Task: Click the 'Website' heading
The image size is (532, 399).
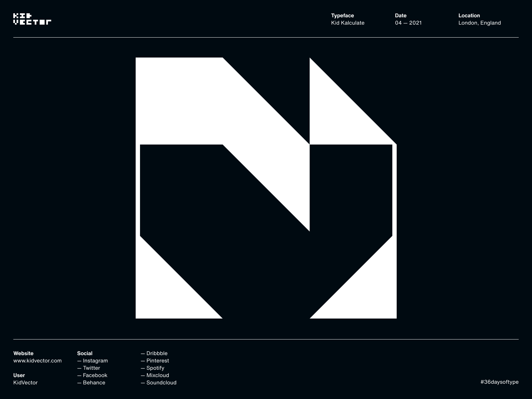Action: pos(23,353)
